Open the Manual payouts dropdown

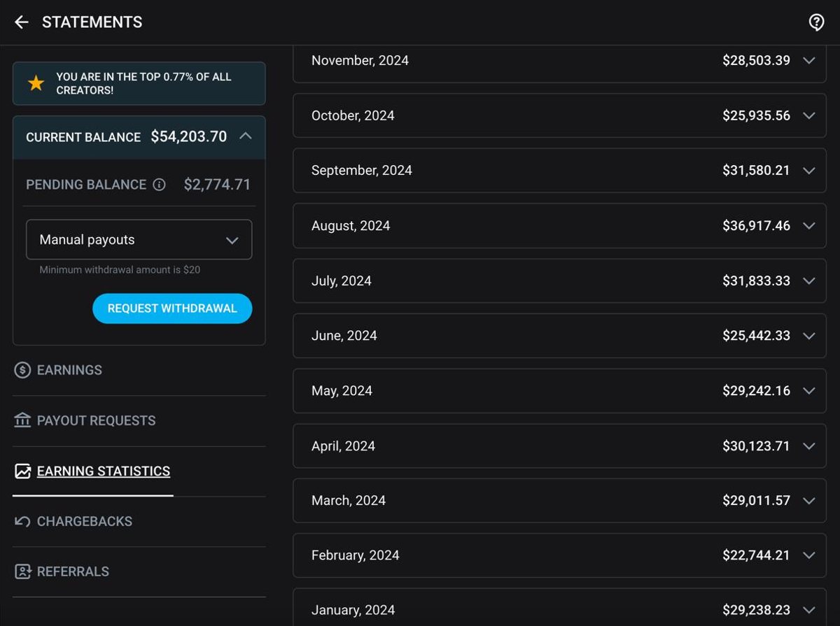[x=139, y=240]
